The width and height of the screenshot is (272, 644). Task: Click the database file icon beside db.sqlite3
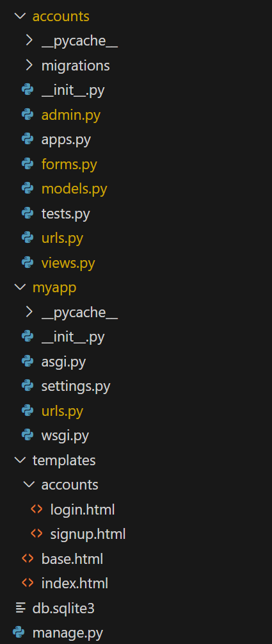click(20, 608)
